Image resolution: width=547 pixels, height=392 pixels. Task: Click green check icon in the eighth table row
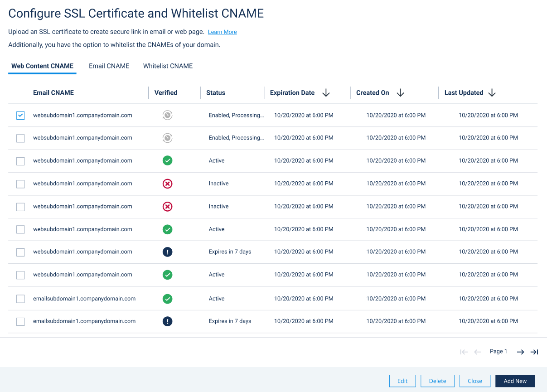click(167, 275)
